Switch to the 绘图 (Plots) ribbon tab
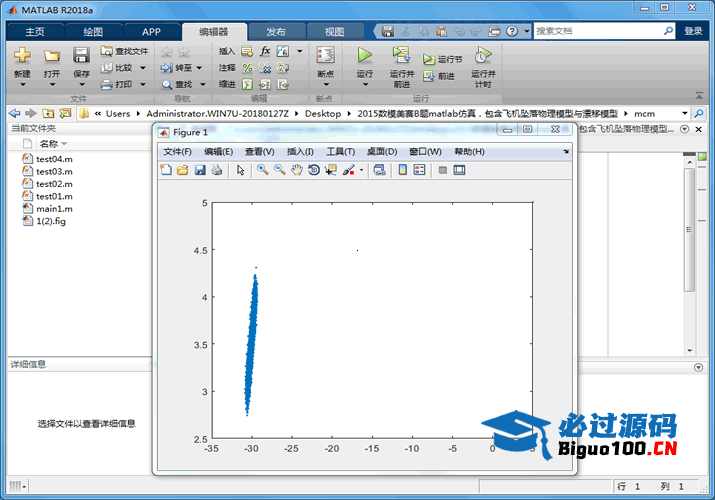Viewport: 715px width, 500px height. point(93,31)
